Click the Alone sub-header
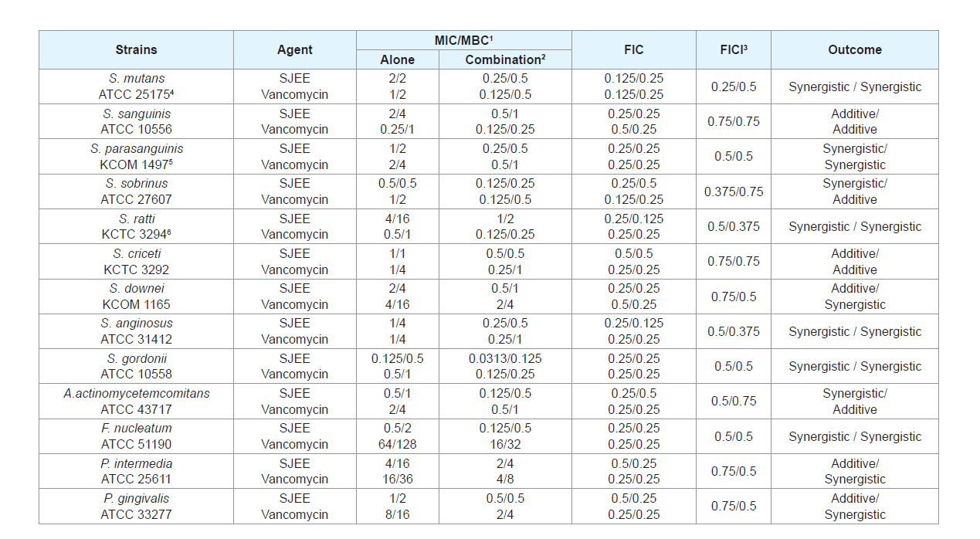This screenshot has height=539, width=980. click(x=398, y=59)
